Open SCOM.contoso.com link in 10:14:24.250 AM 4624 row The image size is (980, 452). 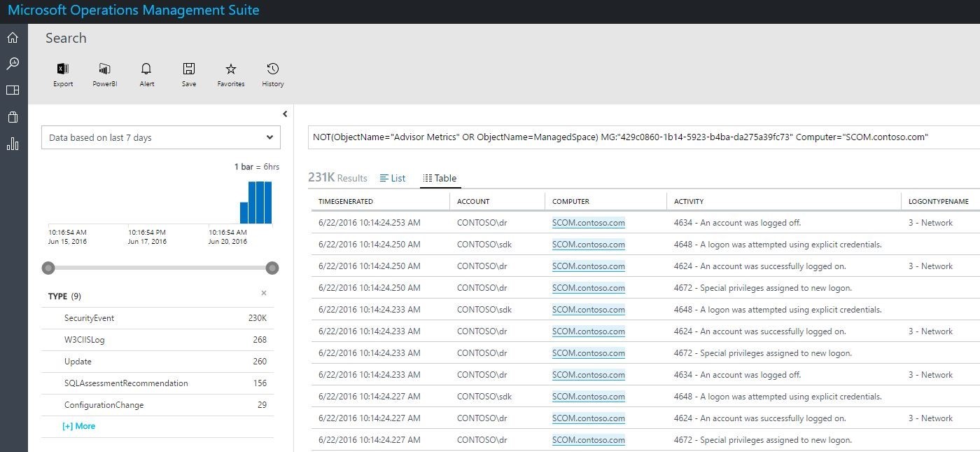[x=589, y=266]
